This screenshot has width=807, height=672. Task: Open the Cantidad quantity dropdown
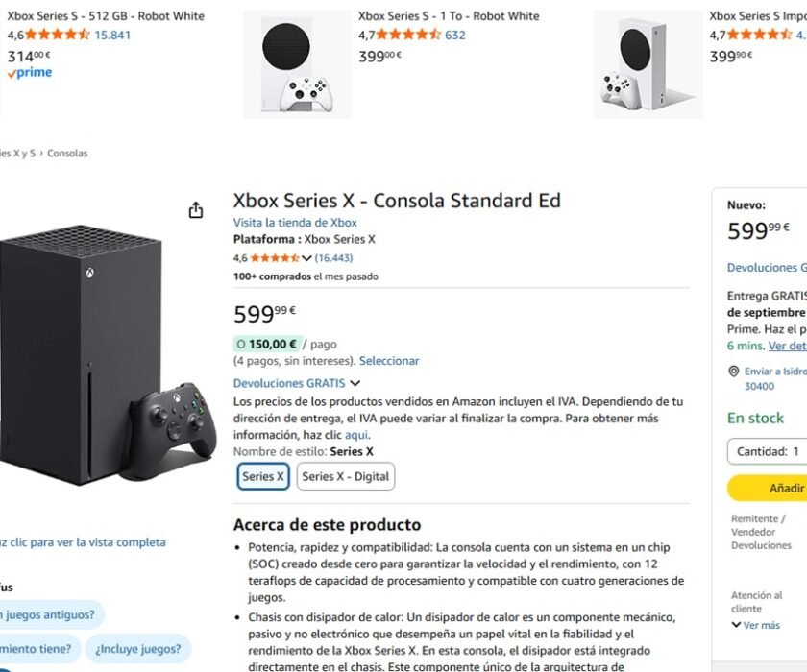(x=767, y=451)
